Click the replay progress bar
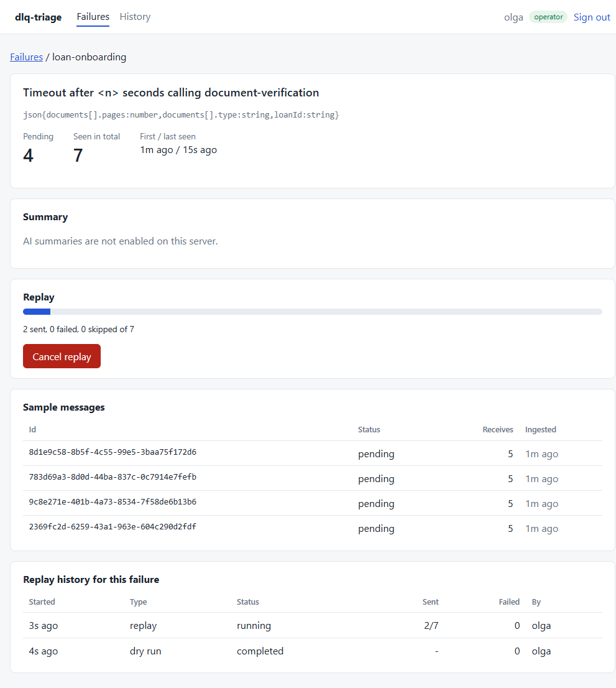616x688 pixels. point(313,312)
